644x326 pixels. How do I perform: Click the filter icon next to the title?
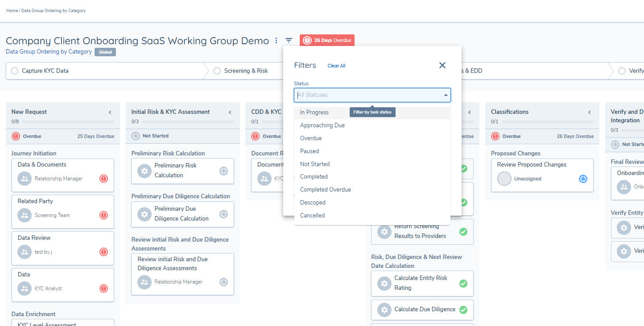click(x=289, y=41)
